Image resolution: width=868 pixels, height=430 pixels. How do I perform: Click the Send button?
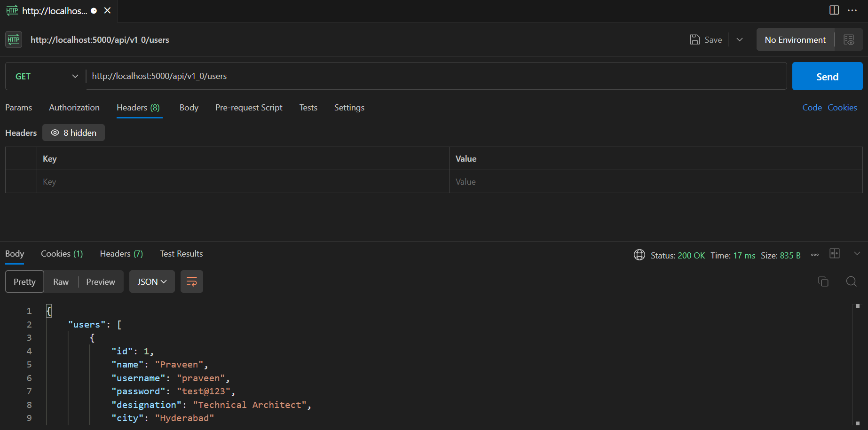click(827, 76)
